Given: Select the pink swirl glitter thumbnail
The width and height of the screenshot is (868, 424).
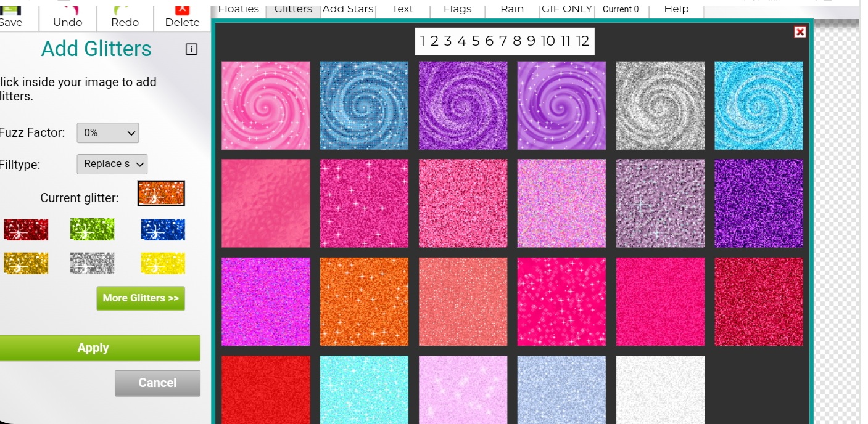Looking at the screenshot, I should click(x=266, y=105).
